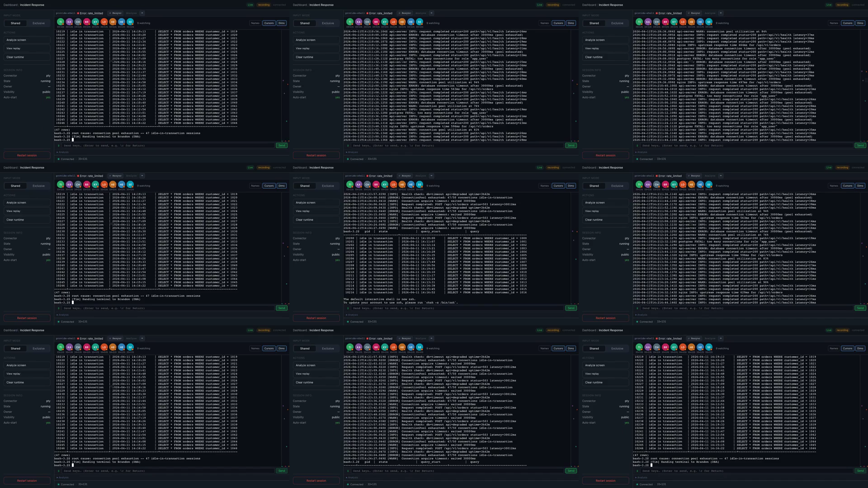The height and width of the screenshot is (488, 868).
Task: Click View replay in top-middle panel
Action: pos(316,48)
